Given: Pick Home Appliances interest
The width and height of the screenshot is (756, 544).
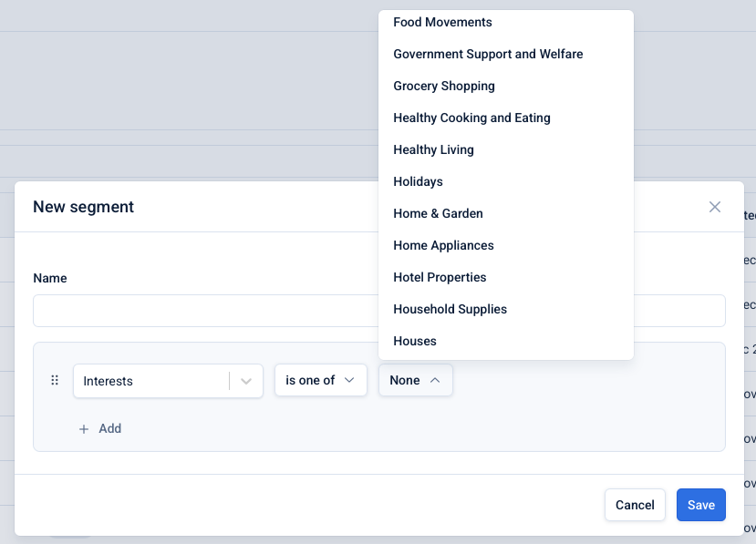Looking at the screenshot, I should 443,246.
